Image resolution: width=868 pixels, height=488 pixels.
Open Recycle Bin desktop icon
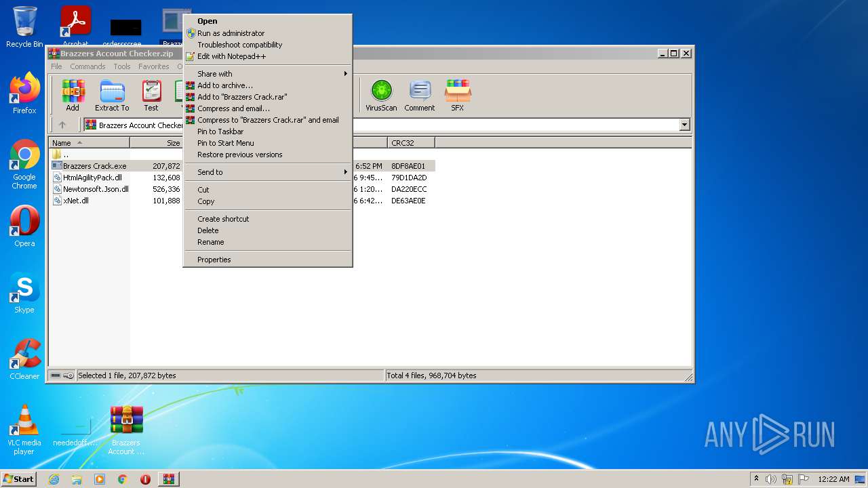pos(24,27)
